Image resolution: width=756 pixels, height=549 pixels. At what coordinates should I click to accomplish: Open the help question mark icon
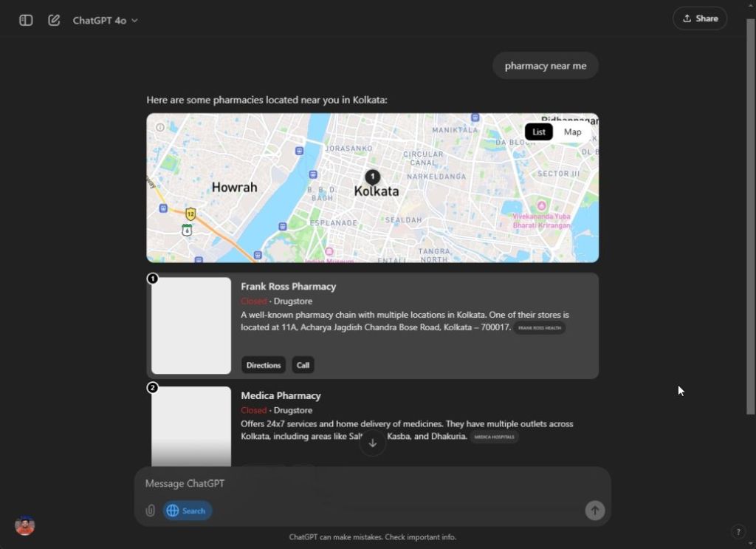pos(738,531)
